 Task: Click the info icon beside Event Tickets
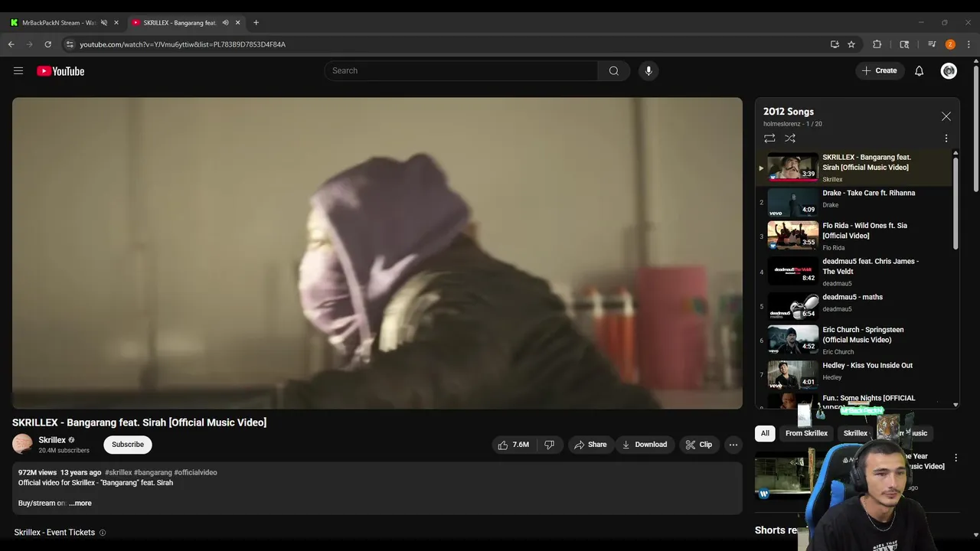point(103,533)
